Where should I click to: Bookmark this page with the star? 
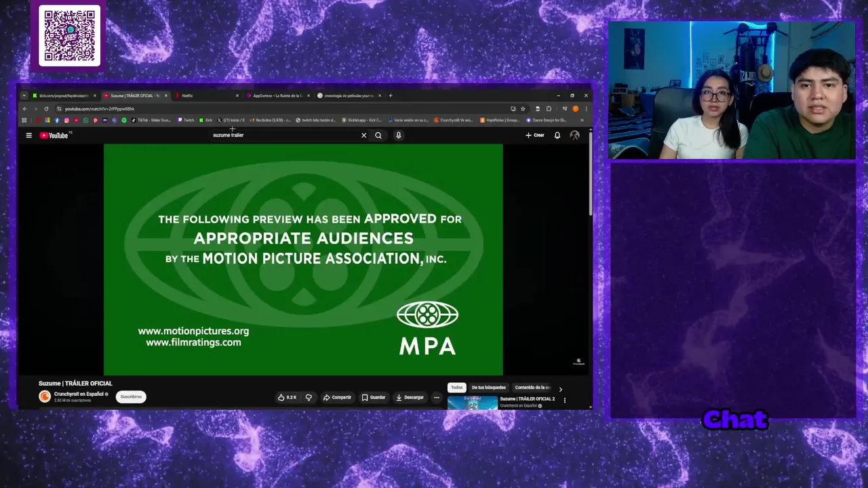point(523,109)
